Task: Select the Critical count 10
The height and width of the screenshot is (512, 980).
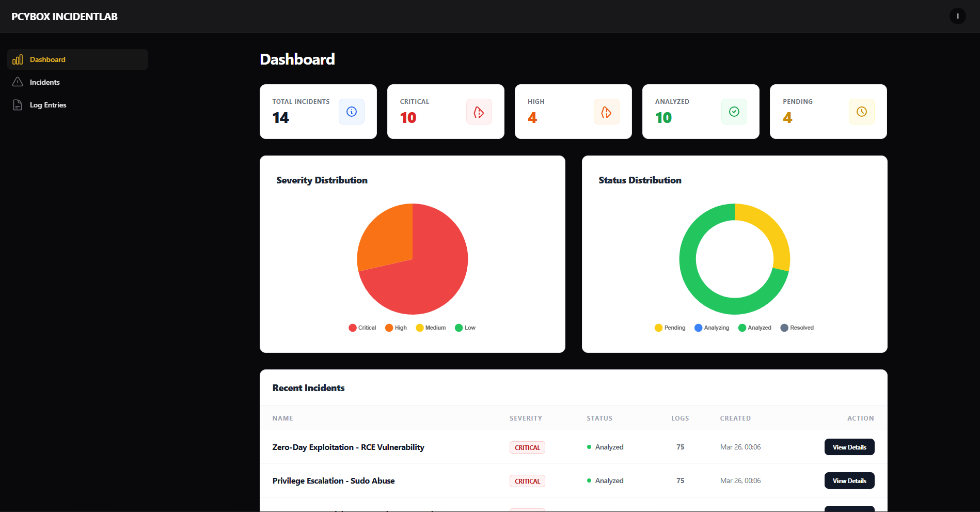Action: [408, 118]
